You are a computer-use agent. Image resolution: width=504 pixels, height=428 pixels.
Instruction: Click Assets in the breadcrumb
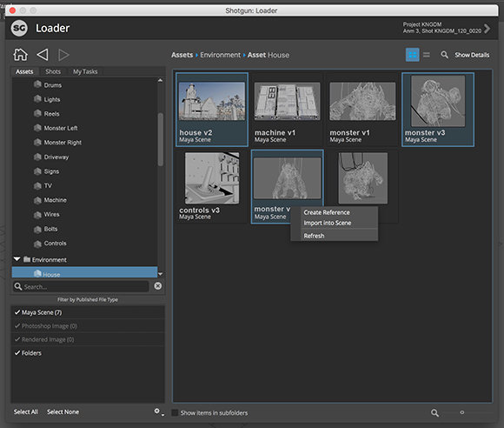(182, 55)
